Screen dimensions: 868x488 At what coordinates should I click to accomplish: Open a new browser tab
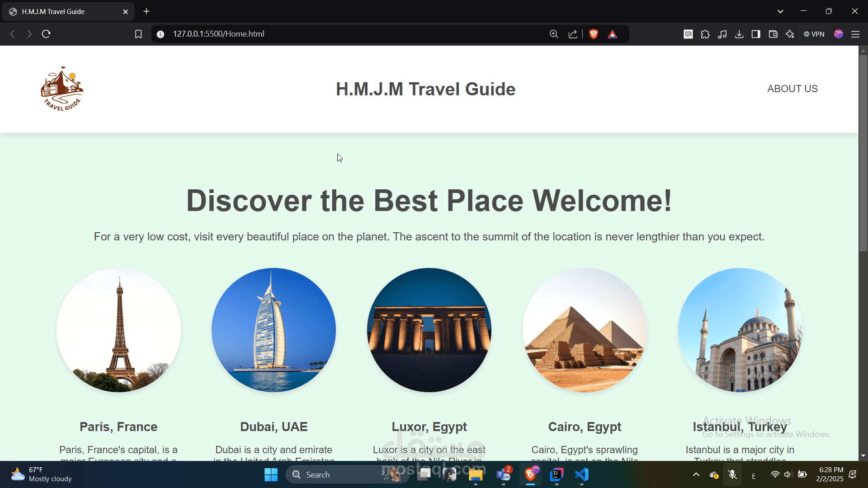pos(146,11)
